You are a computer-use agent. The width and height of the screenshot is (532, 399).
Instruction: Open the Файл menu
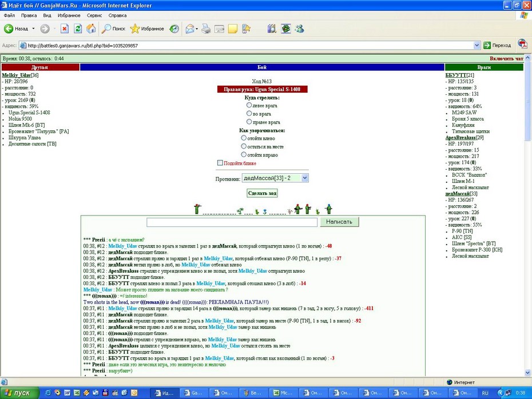9,15
